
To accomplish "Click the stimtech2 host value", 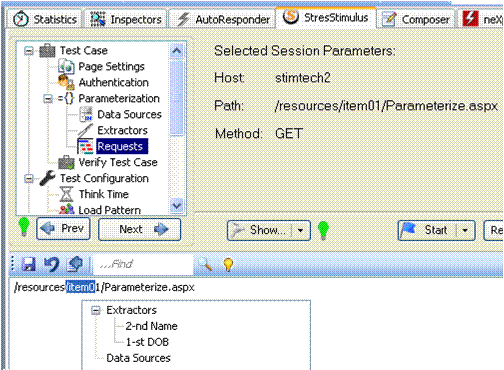I will click(x=303, y=78).
